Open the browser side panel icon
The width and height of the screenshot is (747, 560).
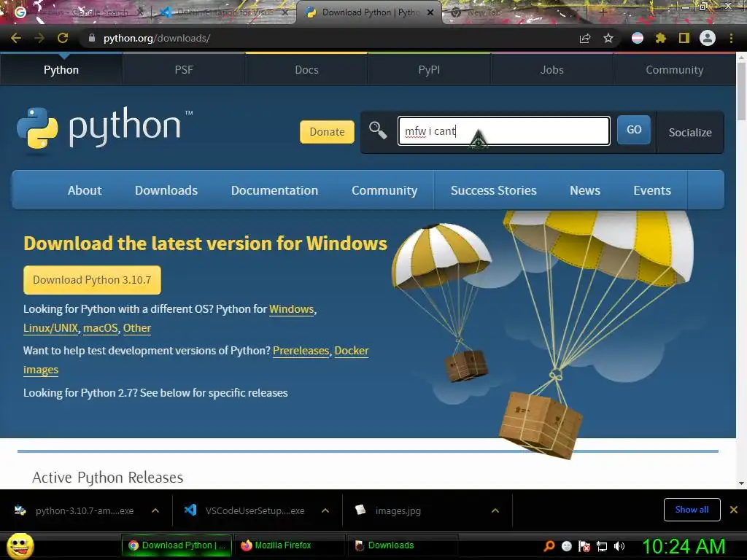[684, 38]
